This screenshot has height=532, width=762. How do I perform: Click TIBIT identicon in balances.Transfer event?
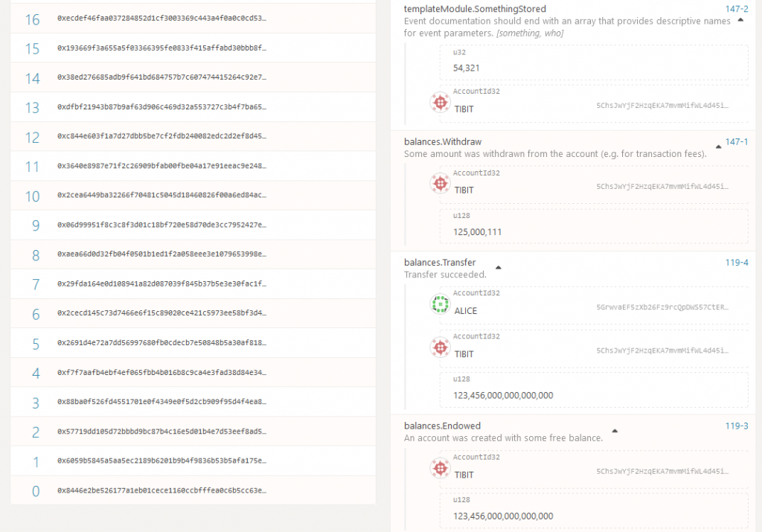click(x=440, y=347)
